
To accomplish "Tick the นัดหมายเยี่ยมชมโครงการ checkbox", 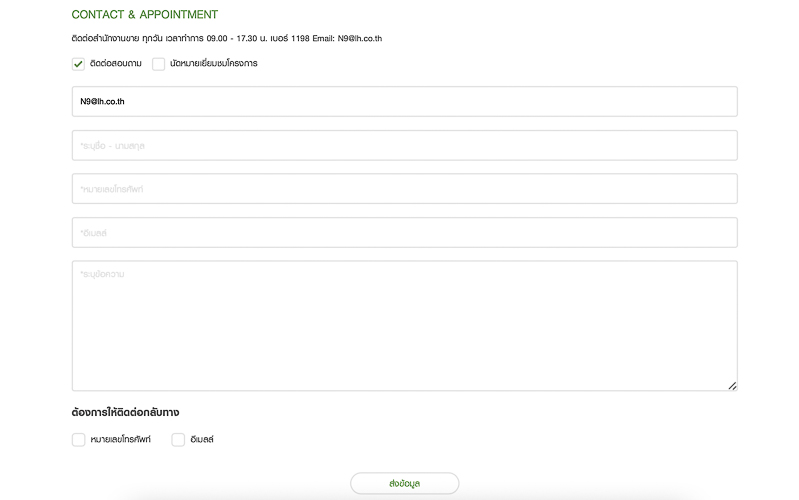I will (158, 64).
